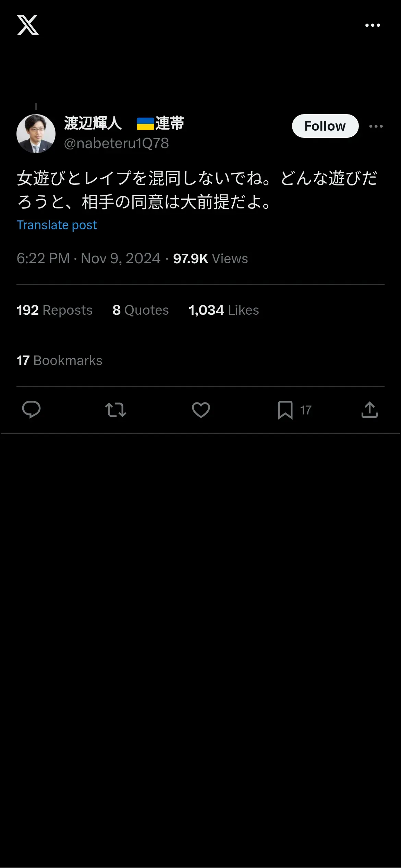Open the post's more options menu
Screen dimensions: 401x868
click(376, 126)
